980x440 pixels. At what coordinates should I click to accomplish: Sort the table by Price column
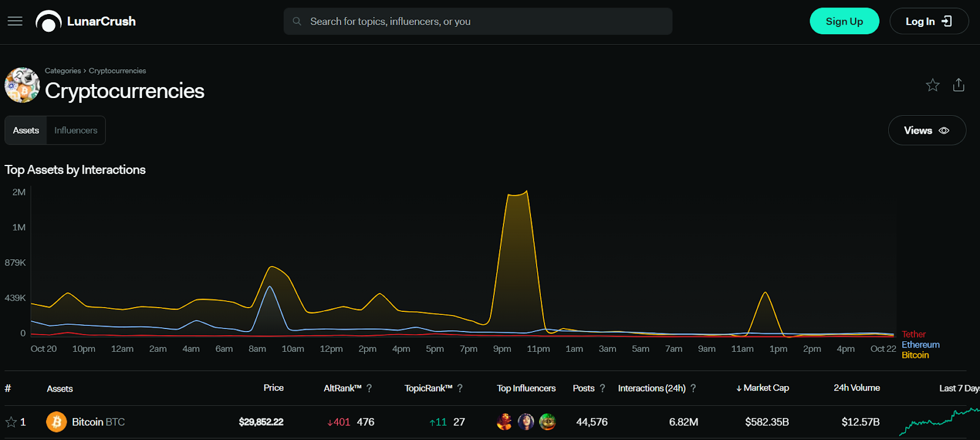pyautogui.click(x=273, y=388)
